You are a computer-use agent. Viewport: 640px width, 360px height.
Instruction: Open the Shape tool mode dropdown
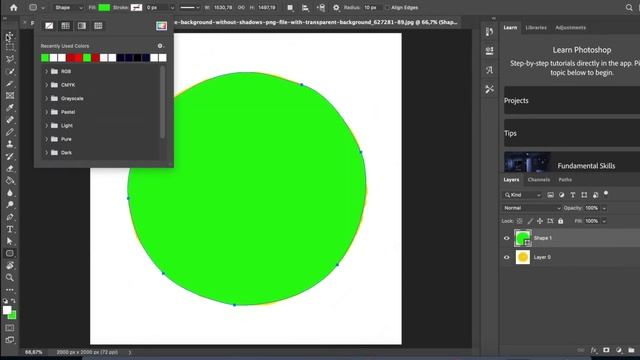pyautogui.click(x=68, y=7)
